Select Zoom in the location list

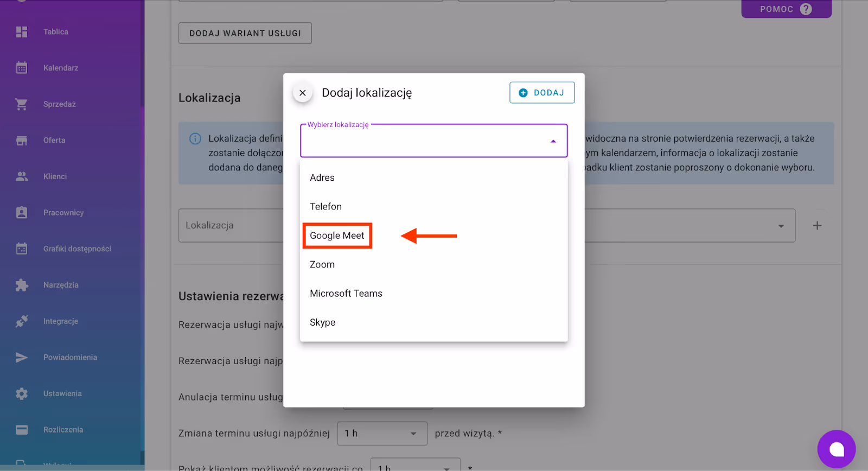click(322, 265)
